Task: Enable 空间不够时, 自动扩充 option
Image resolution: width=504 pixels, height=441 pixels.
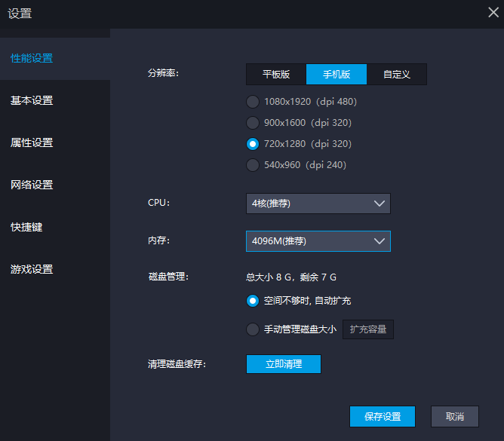Action: pyautogui.click(x=253, y=301)
